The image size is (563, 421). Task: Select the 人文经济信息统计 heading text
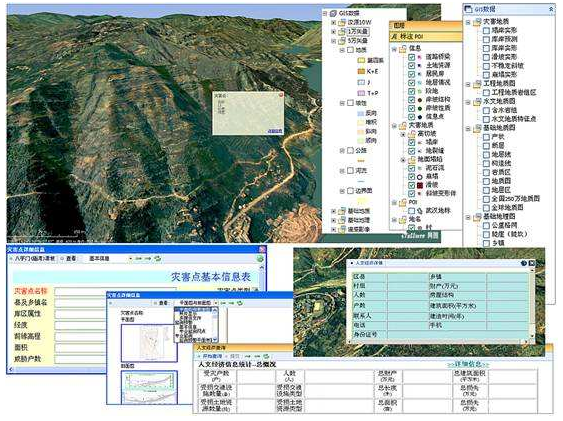coord(237,365)
